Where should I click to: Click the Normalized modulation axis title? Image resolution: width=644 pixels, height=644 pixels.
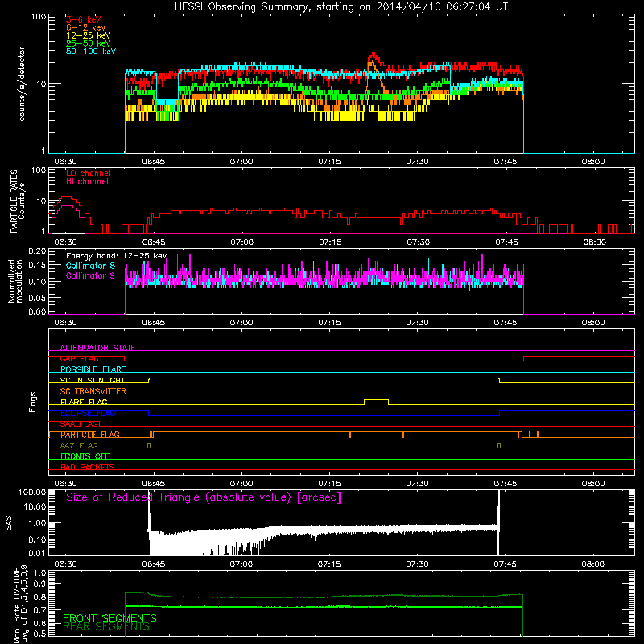tap(15, 281)
